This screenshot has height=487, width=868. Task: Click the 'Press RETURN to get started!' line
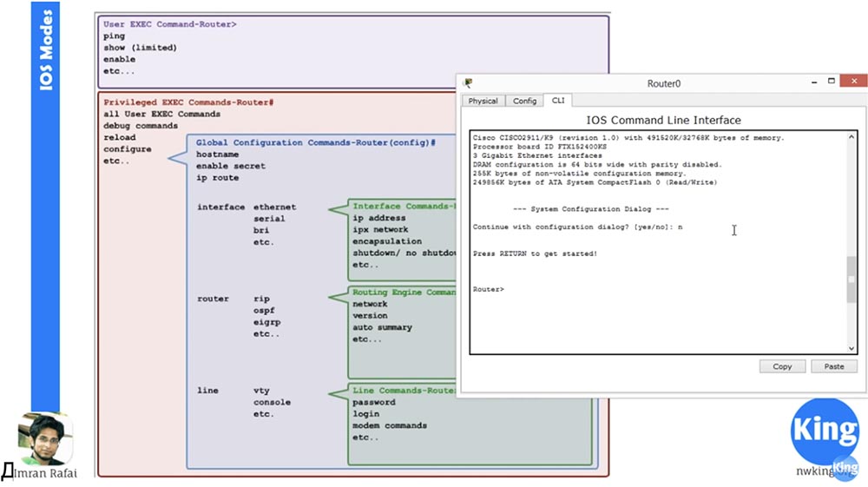(535, 253)
